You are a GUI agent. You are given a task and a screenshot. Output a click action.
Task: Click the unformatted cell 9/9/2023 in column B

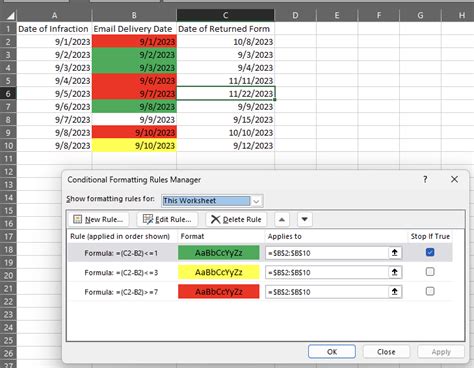(134, 120)
